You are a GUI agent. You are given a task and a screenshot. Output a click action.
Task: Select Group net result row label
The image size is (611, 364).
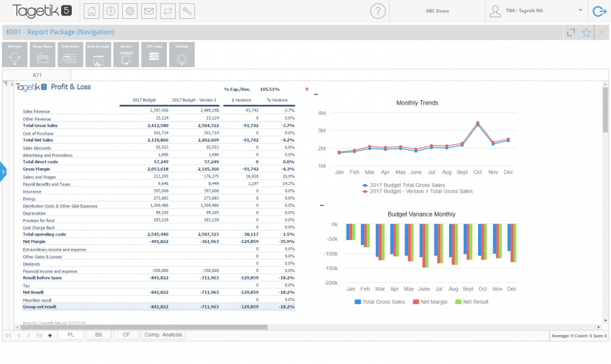39,307
